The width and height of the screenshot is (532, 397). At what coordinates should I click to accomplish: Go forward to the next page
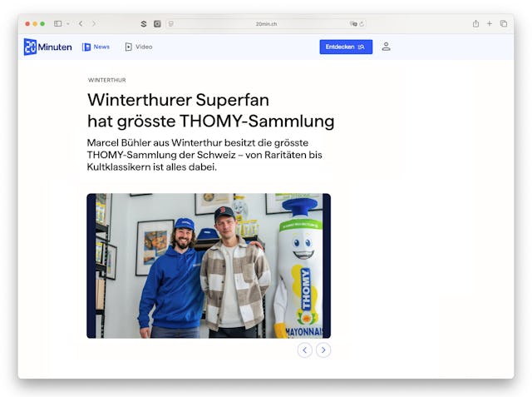click(93, 23)
